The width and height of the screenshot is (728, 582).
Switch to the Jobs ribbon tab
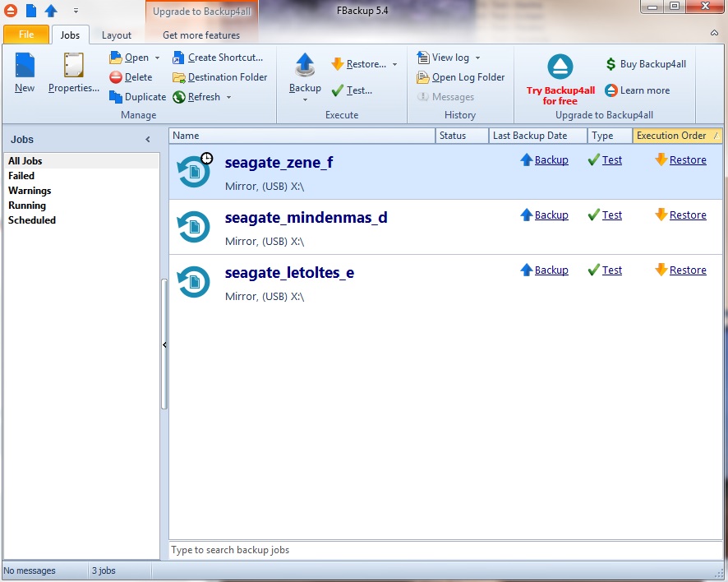pyautogui.click(x=70, y=35)
